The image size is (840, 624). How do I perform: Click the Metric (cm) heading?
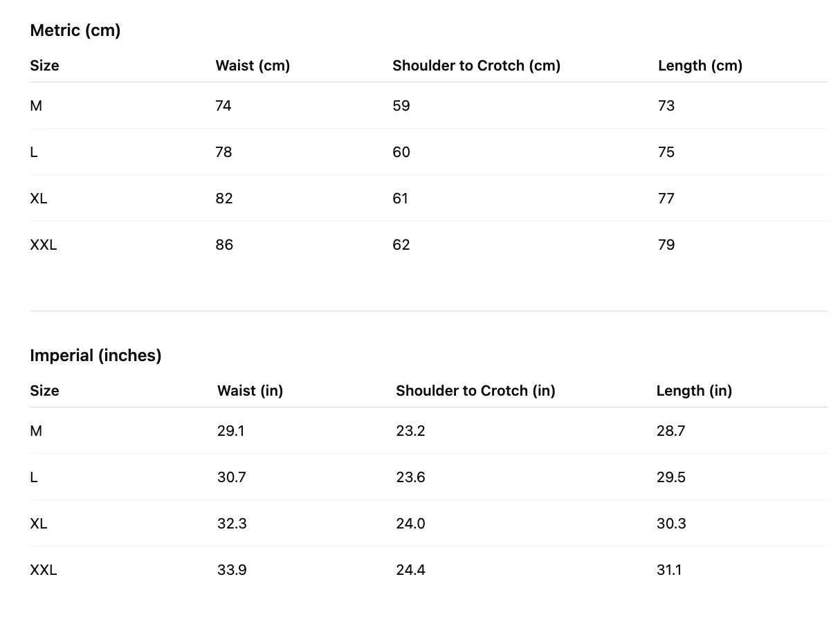pyautogui.click(x=75, y=30)
